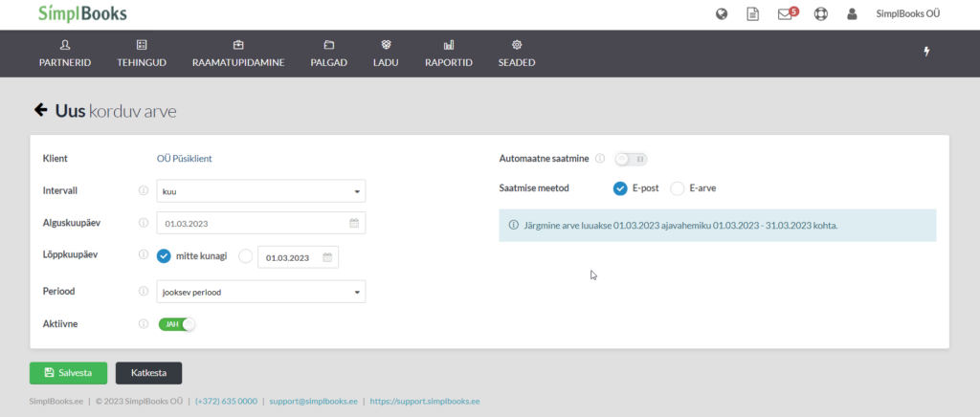This screenshot has width=980, height=417.
Task: Click the user profile icon
Action: (x=852, y=14)
